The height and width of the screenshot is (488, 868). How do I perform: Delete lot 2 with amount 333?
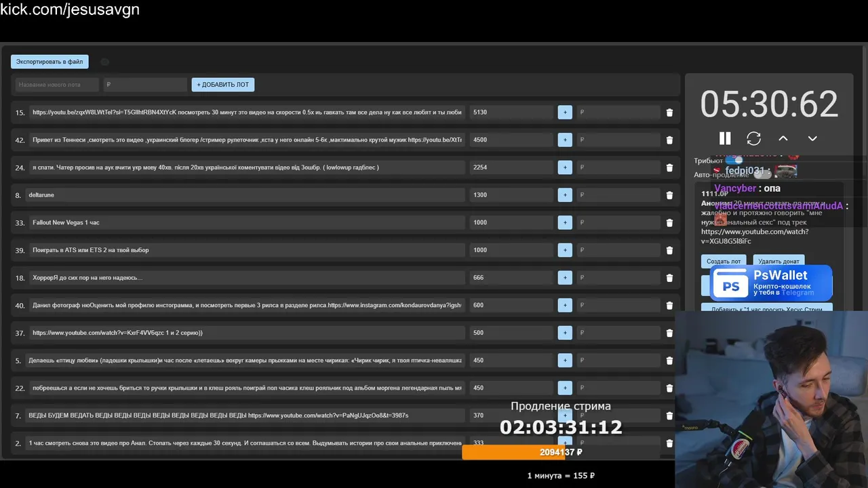[669, 443]
